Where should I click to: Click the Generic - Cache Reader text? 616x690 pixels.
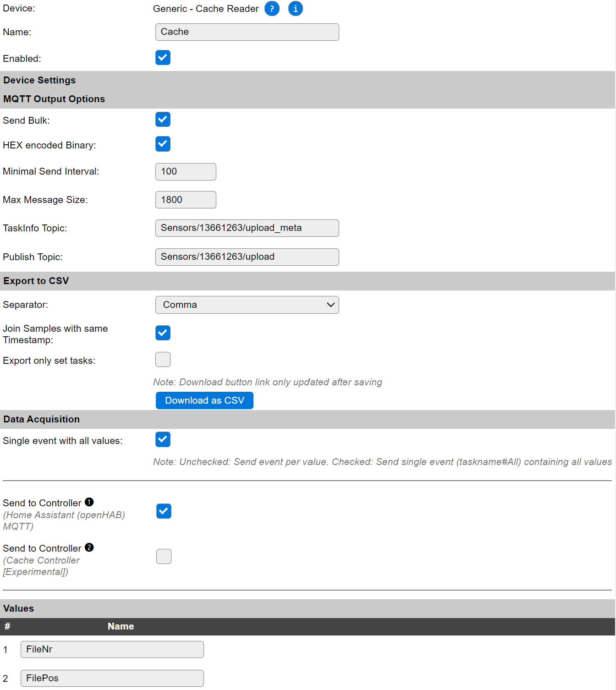click(206, 9)
